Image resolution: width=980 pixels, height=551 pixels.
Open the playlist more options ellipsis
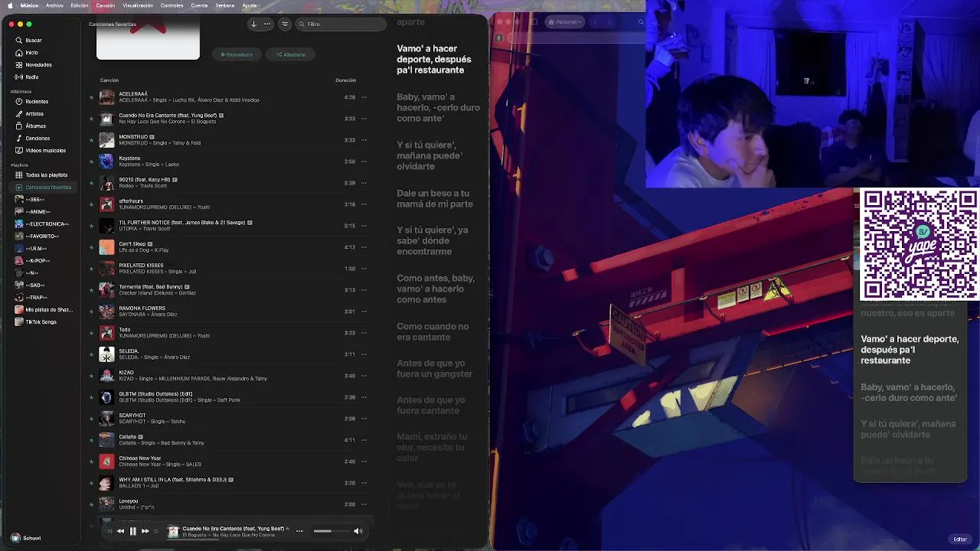pyautogui.click(x=267, y=24)
